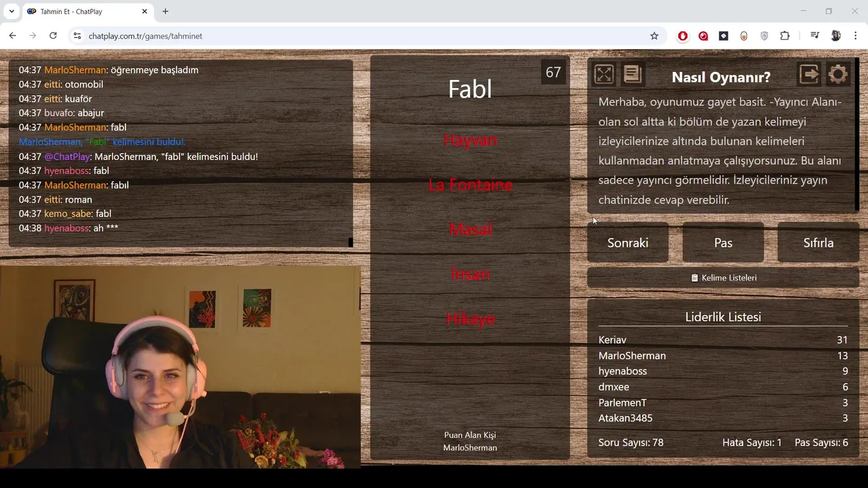This screenshot has height=488, width=868.
Task: Click the forbidden word İnsan
Action: (470, 274)
